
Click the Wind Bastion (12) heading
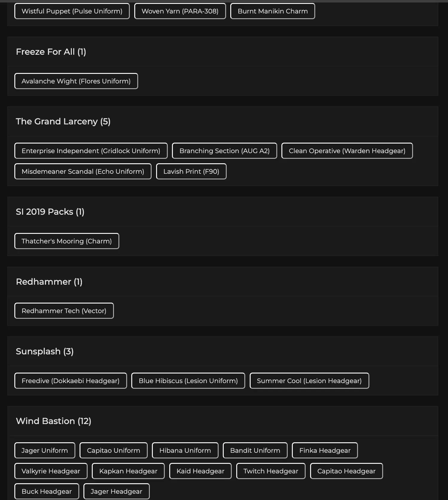54,421
